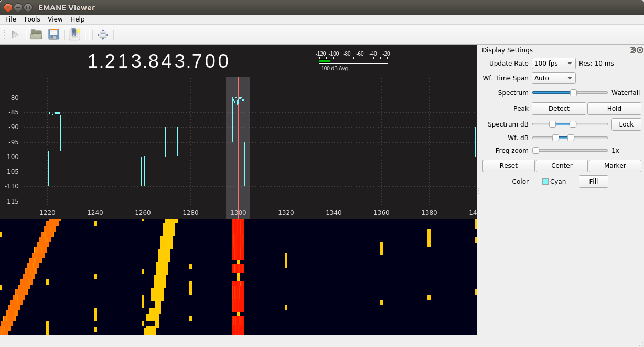
Task: Close the EMANE Viewer window
Action: pos(8,7)
